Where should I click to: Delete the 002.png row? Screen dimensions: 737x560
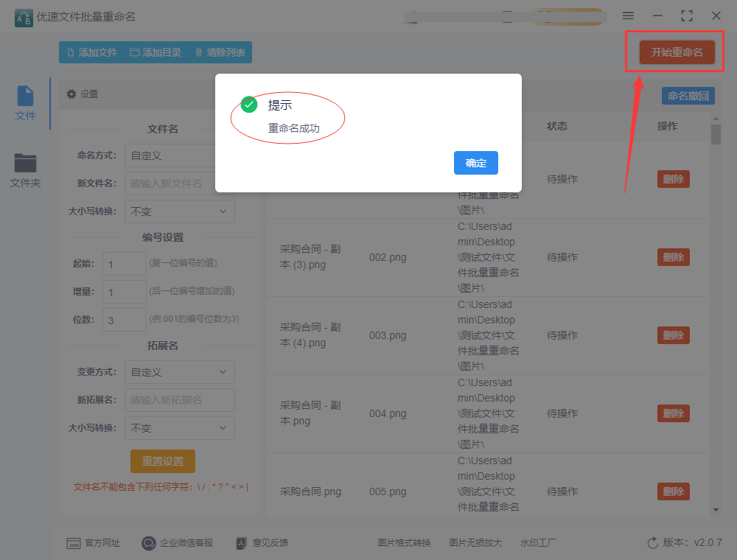pos(673,257)
